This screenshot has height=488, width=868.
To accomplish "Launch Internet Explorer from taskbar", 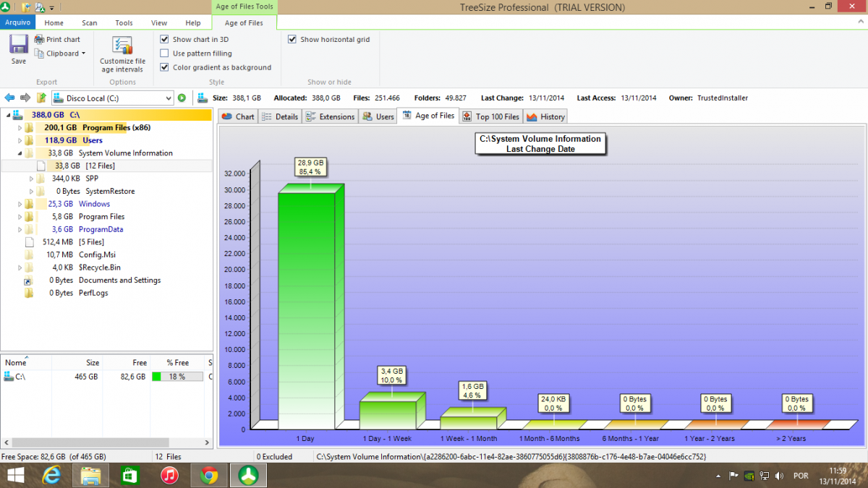I will [52, 475].
